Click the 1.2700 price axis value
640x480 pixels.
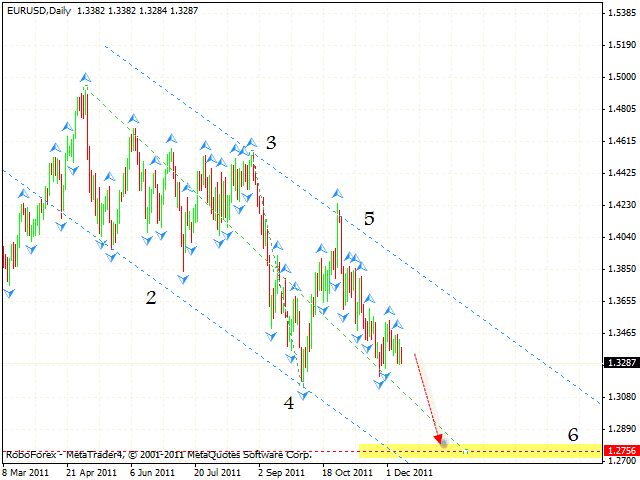(x=622, y=461)
